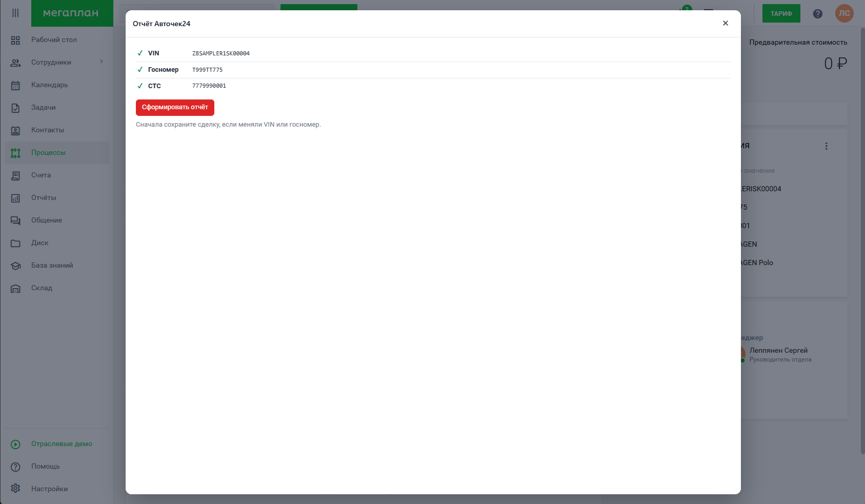Select the СТС value 7779990001

coord(209,86)
